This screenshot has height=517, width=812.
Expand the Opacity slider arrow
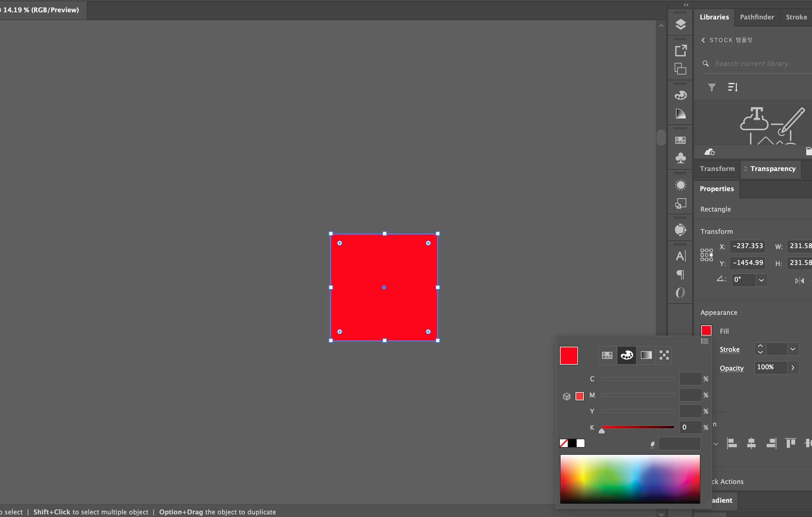[793, 368]
